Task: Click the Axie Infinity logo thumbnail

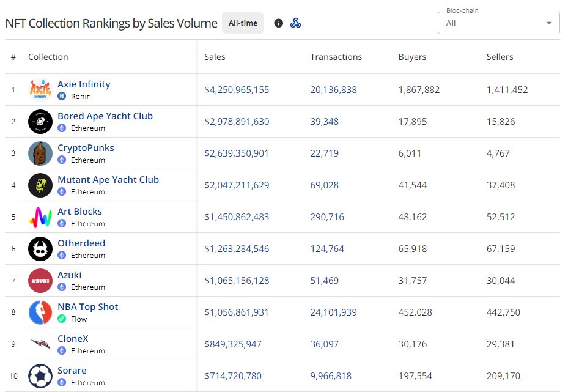Action: [40, 89]
